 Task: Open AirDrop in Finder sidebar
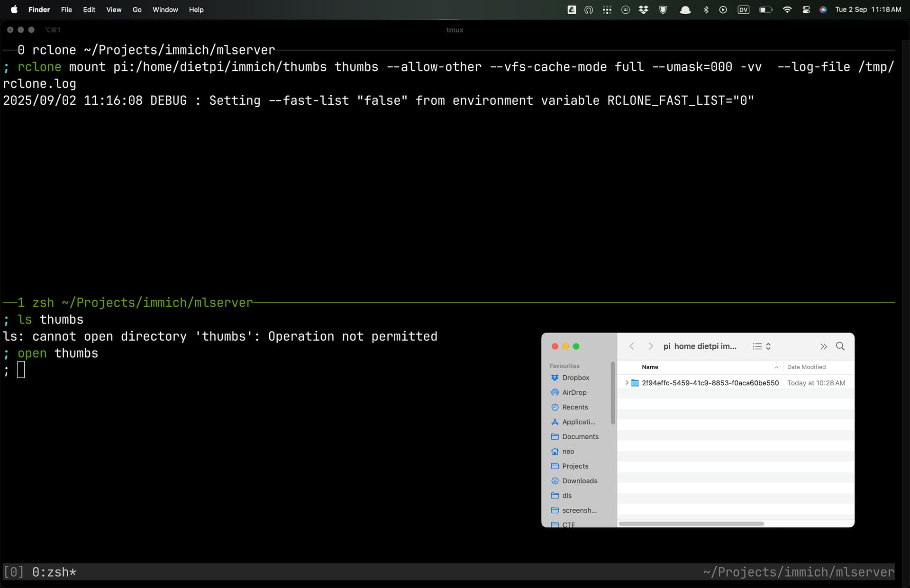[574, 392]
